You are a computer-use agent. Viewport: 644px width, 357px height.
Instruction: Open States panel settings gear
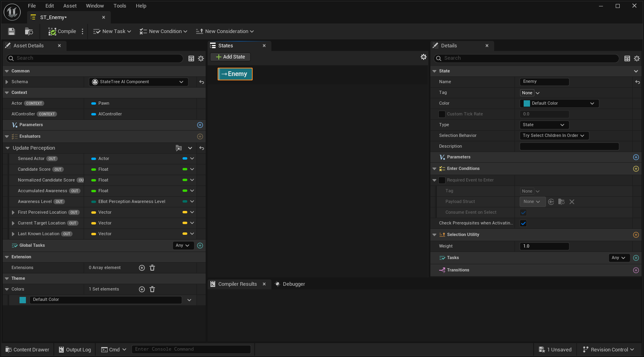click(424, 57)
